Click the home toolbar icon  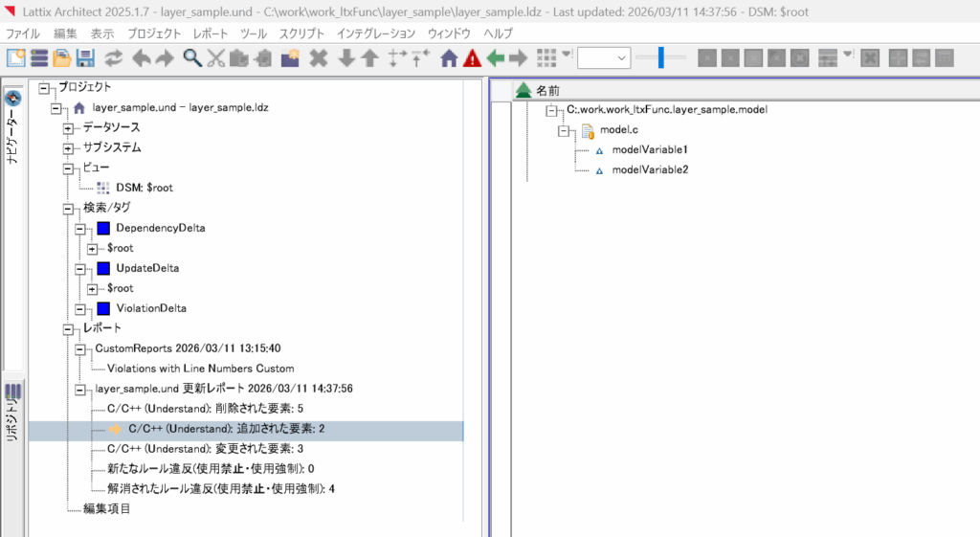pos(448,57)
